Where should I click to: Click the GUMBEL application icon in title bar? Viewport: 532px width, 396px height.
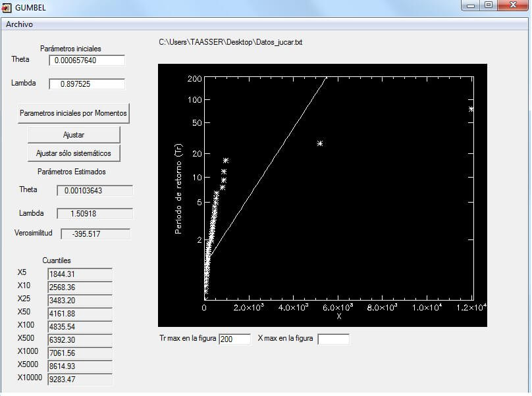7,7
